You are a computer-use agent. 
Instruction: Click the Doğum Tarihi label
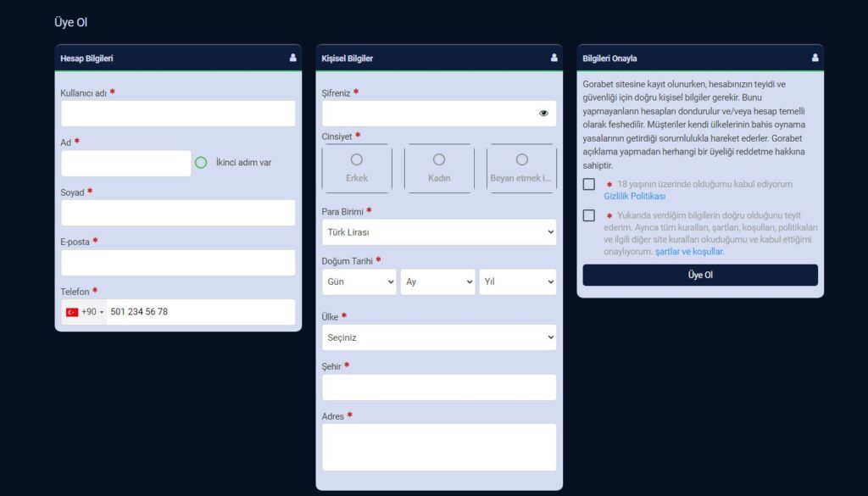[x=347, y=261]
